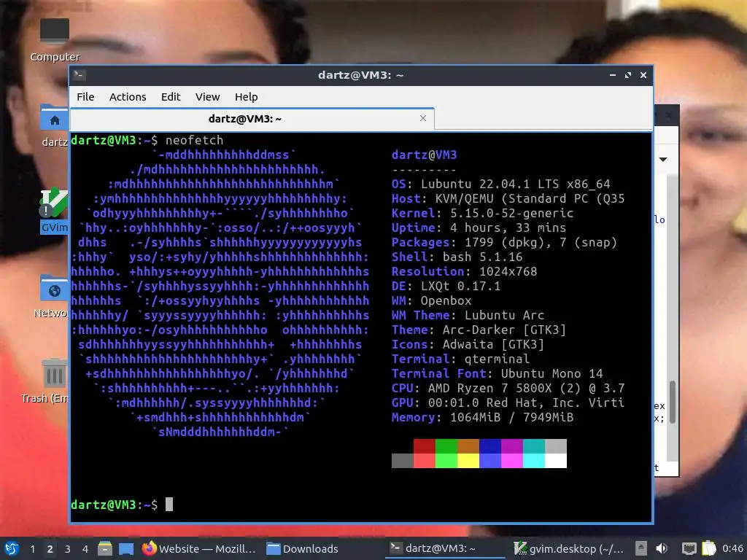Click the yellow color block in neofetch palette
This screenshot has width=747, height=560.
coord(468,461)
